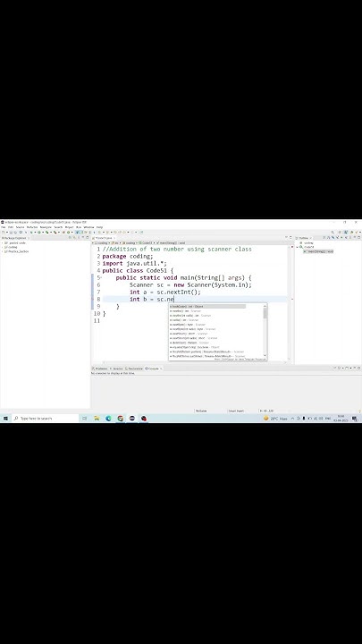This screenshot has width=362, height=644.
Task: Open the notification center icon
Action: (x=355, y=419)
